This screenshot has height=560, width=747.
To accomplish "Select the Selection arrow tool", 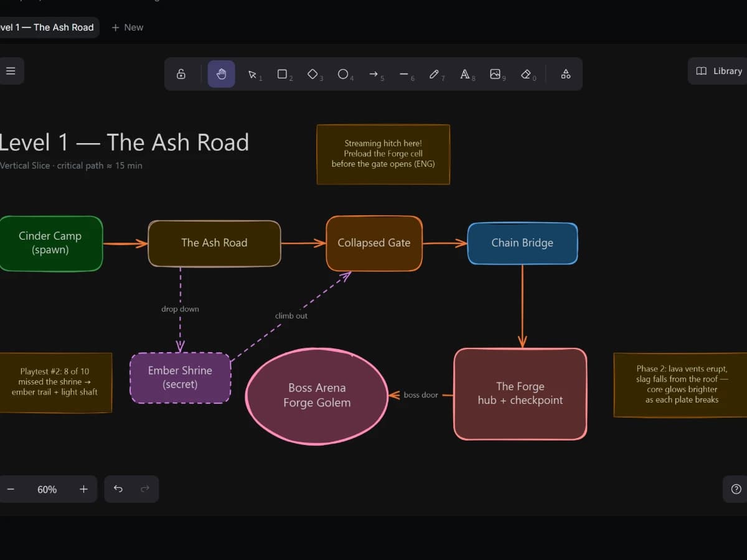I will tap(253, 74).
